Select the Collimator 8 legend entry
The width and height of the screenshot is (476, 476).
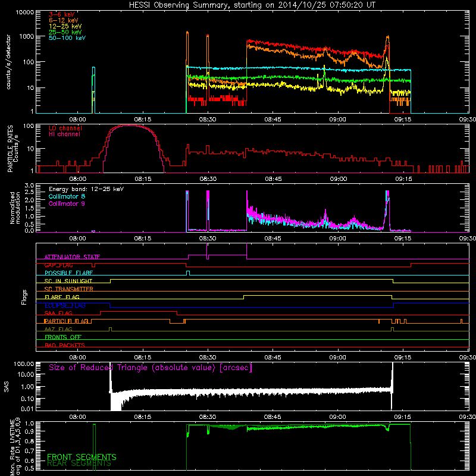click(67, 196)
